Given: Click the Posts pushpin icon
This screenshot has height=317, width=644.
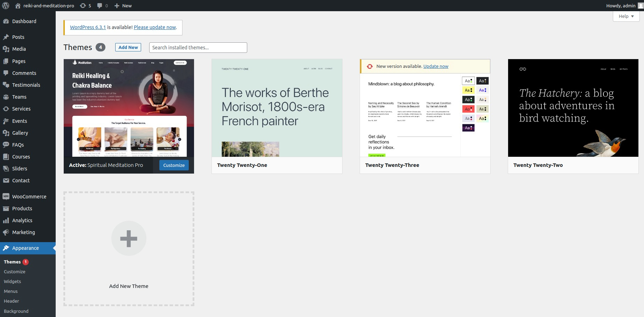Looking at the screenshot, I should pos(6,37).
